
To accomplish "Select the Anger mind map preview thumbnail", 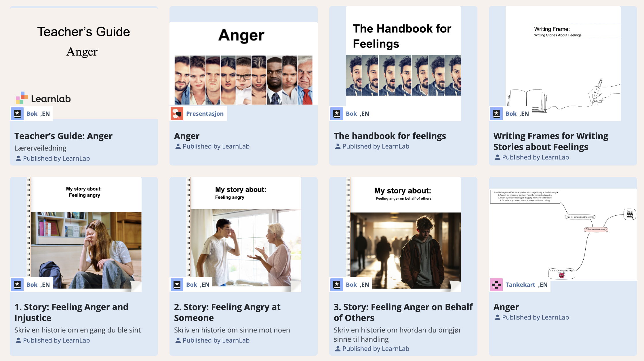I will pos(563,235).
